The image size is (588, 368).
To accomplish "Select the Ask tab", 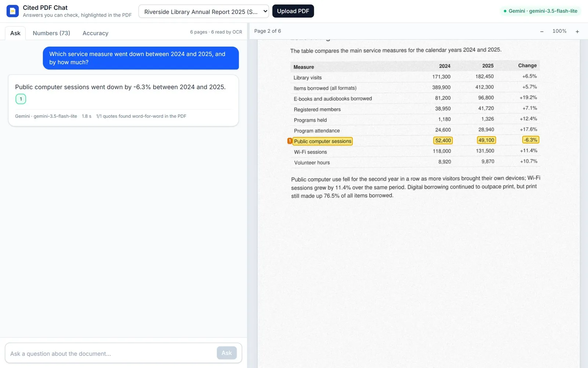I will [x=15, y=33].
